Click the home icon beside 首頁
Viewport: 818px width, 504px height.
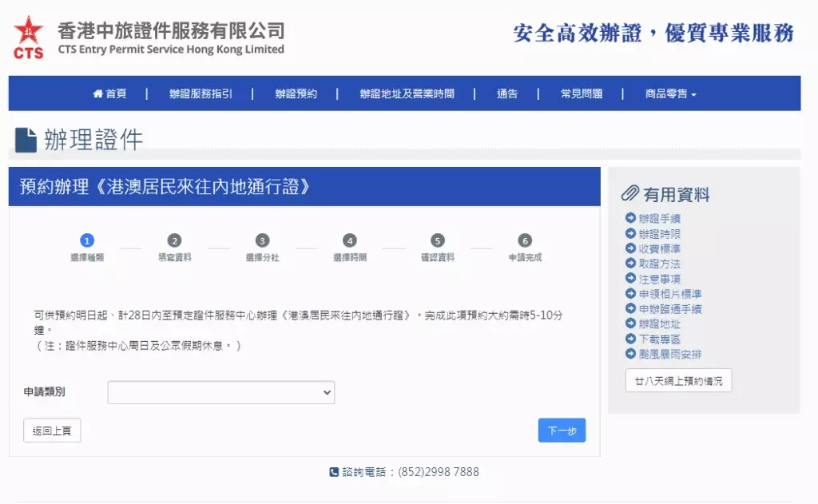pyautogui.click(x=97, y=93)
